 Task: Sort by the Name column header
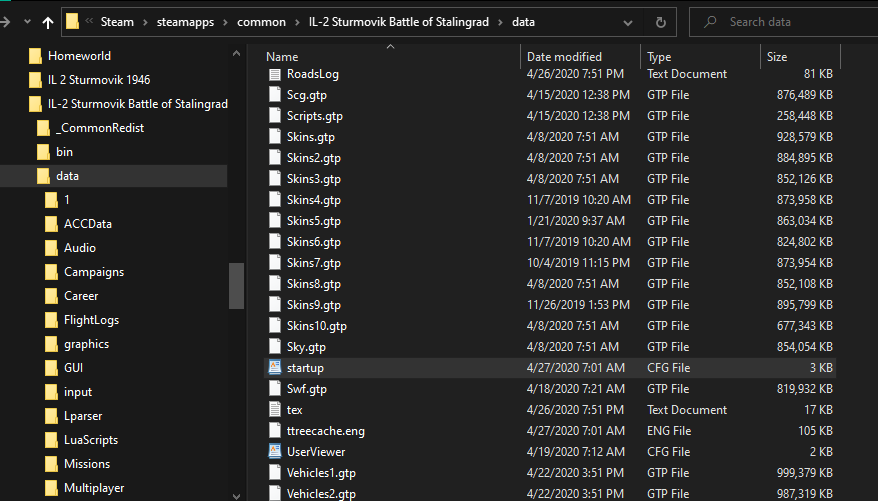(x=282, y=57)
